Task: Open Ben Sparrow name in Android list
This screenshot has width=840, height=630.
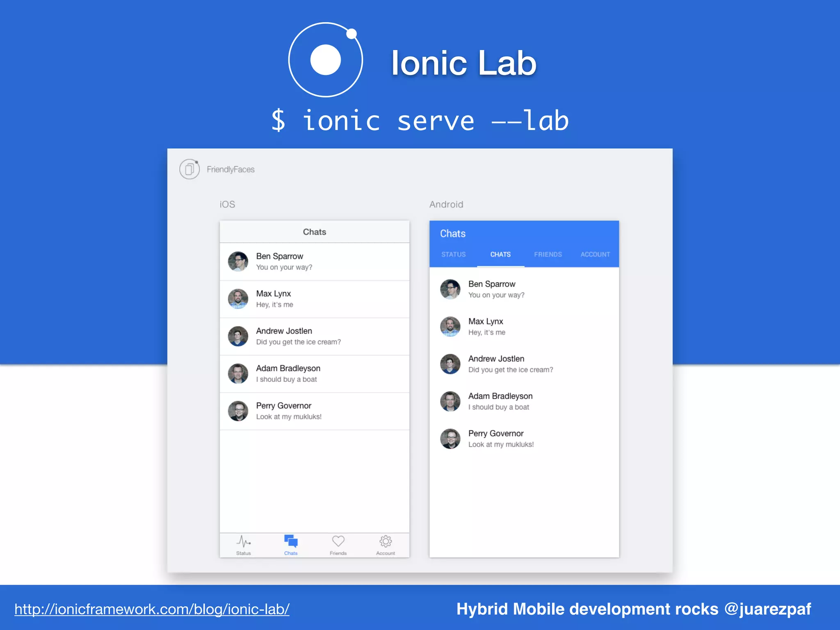Action: 492,284
